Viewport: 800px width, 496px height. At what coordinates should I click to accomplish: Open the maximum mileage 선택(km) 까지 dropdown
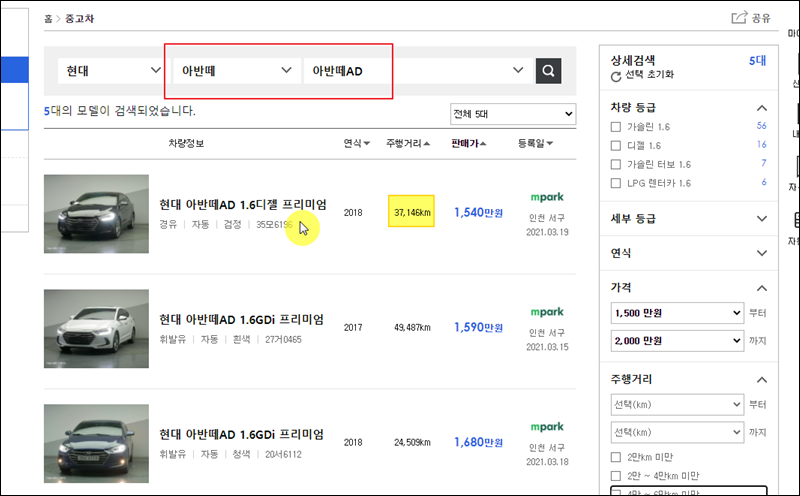(677, 432)
